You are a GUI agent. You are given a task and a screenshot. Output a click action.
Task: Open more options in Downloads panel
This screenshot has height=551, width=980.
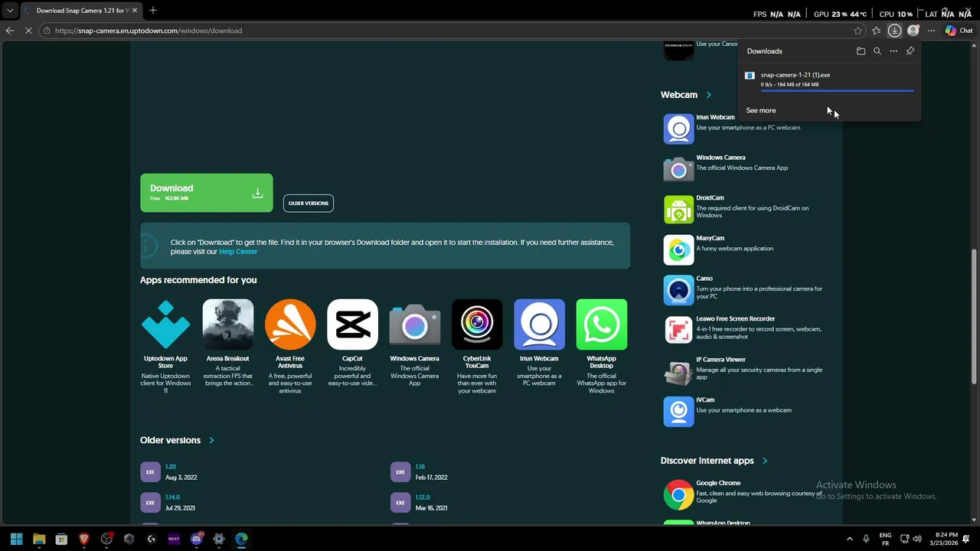pyautogui.click(x=893, y=51)
